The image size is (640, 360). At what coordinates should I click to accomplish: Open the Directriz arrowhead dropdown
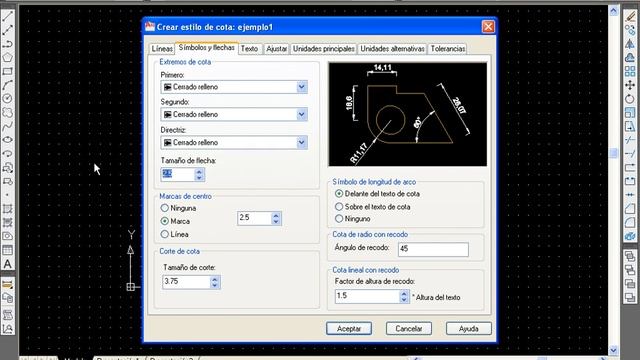point(302,142)
